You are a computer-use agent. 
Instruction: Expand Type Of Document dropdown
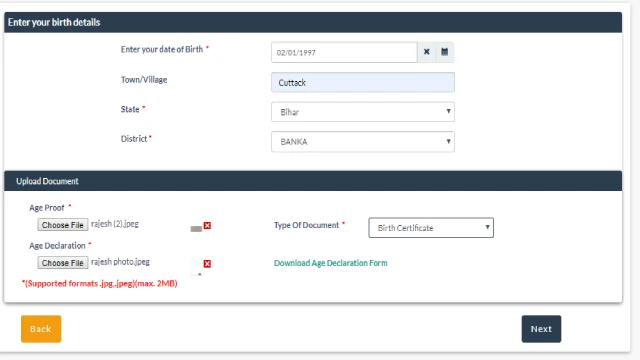431,228
